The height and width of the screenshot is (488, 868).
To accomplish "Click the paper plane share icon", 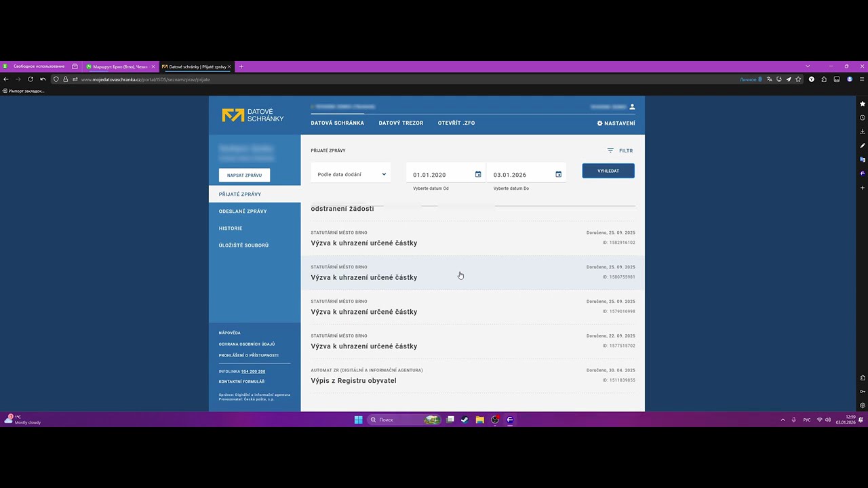I will tap(789, 79).
